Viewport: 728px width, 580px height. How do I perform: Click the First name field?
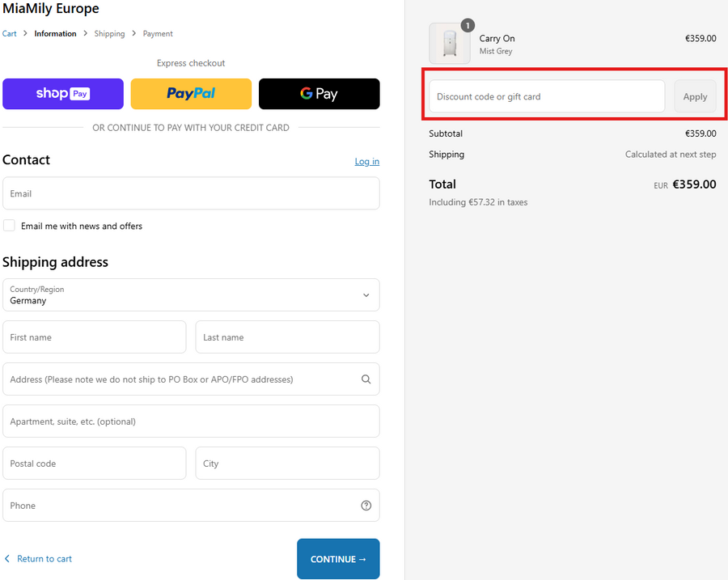[94, 337]
